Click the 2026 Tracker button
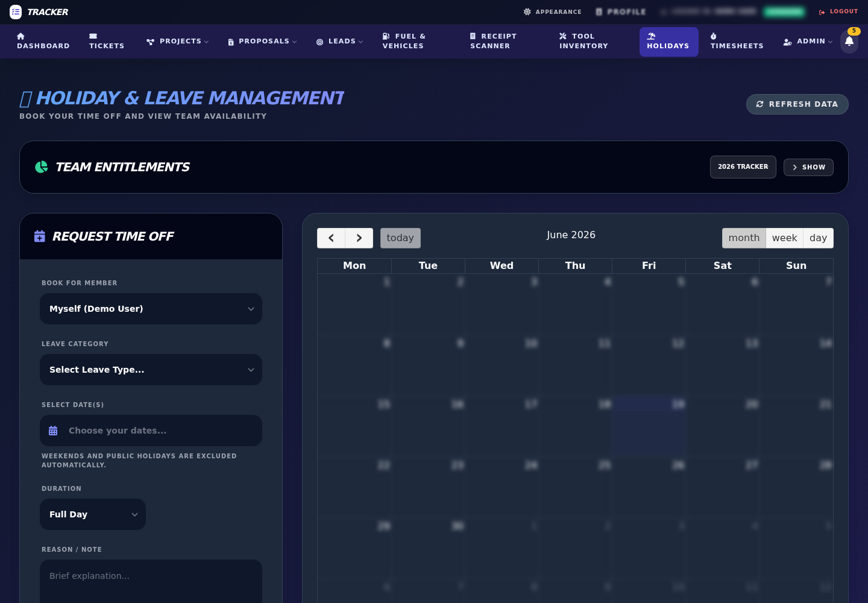 click(743, 167)
